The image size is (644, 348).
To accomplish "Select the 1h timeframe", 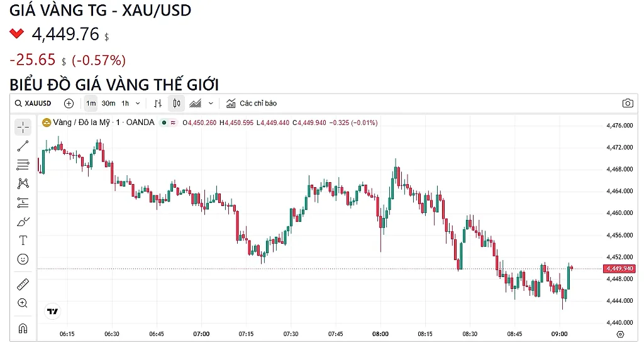I will pyautogui.click(x=125, y=104).
